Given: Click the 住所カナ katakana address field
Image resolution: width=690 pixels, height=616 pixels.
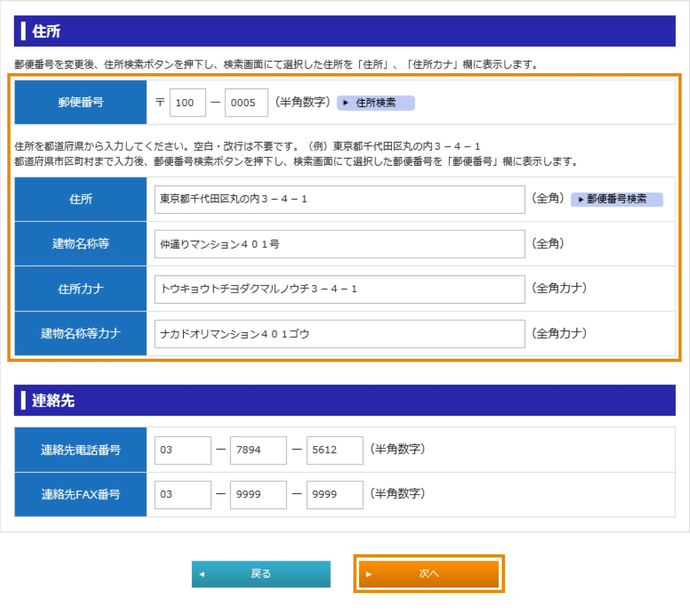Looking at the screenshot, I should [x=339, y=289].
